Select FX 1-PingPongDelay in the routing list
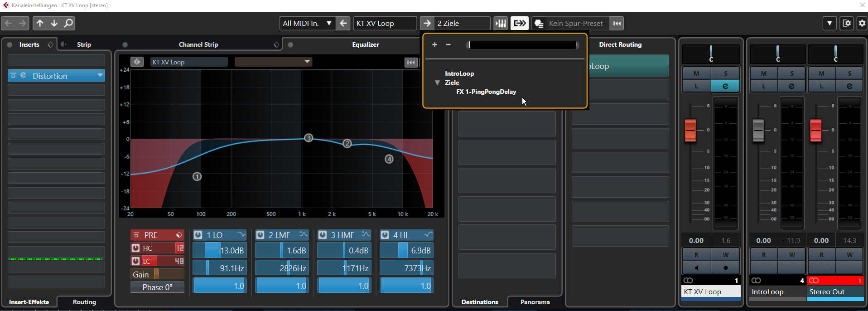 [486, 92]
